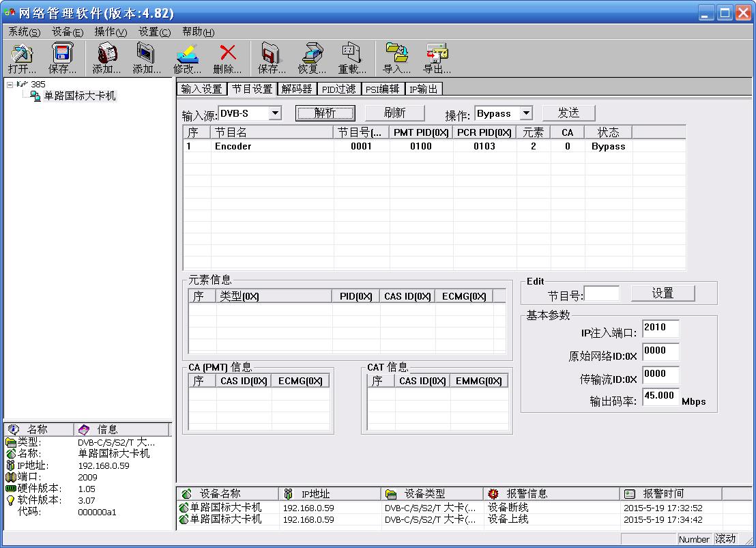Screen dimensions: 756x548
Task: Click the 名称 column header icon
Action: 14,429
